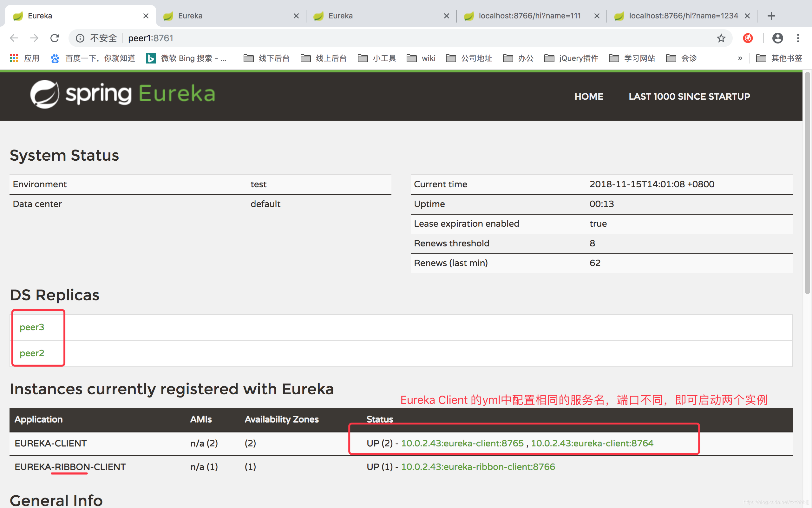
Task: Select the Renews threshold value 8
Action: [592, 243]
